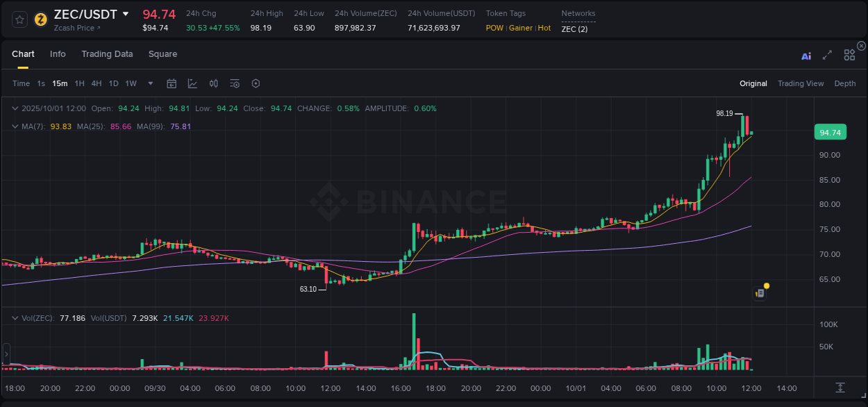Enter fullscreen with the expand arrows icon
This screenshot has width=868, height=407.
(x=827, y=55)
